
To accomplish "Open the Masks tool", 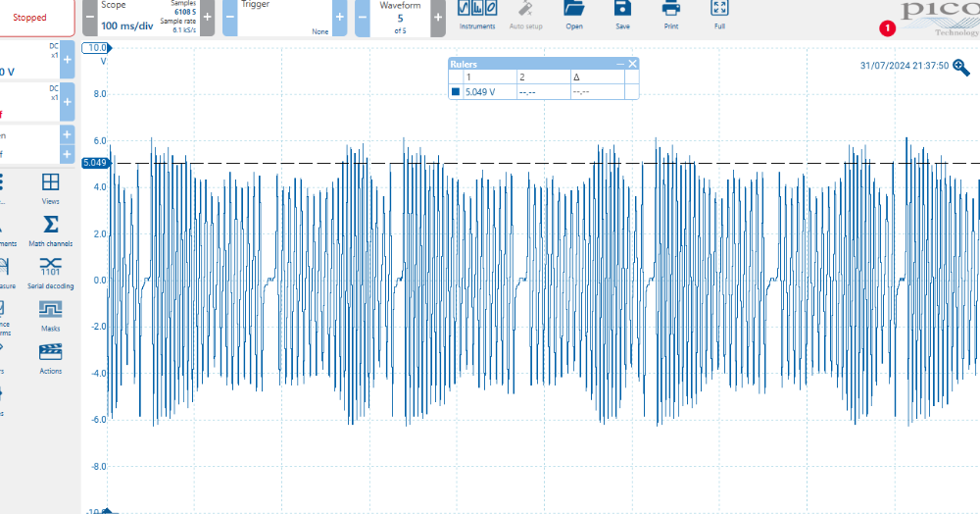I will tap(51, 312).
